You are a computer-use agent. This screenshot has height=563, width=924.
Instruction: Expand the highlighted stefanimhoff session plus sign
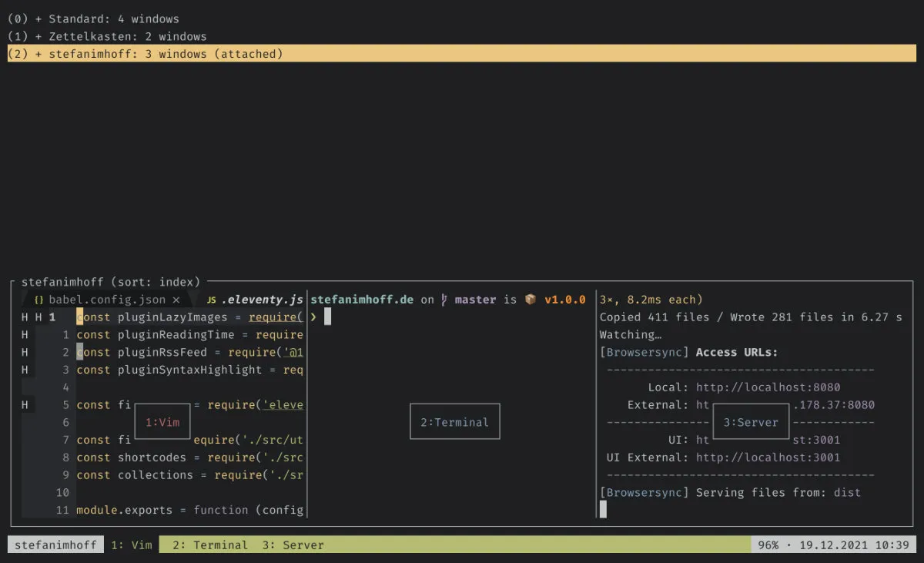[38, 54]
